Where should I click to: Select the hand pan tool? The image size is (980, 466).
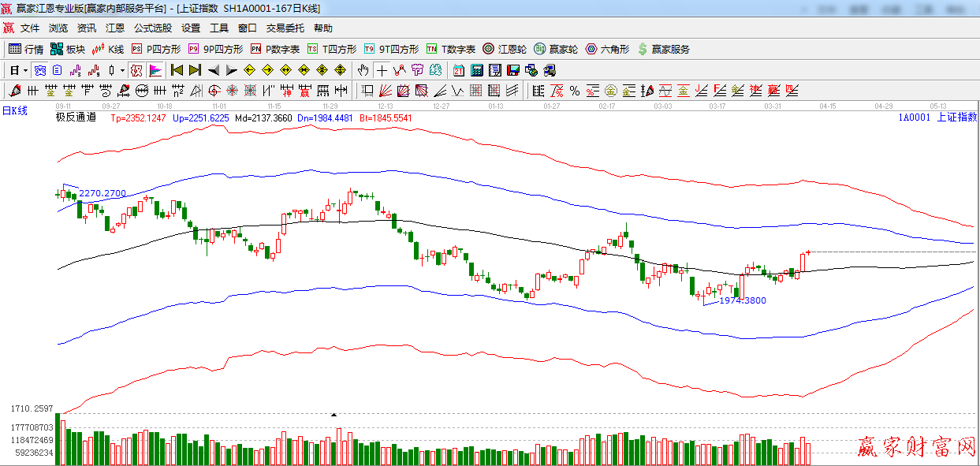tap(363, 70)
